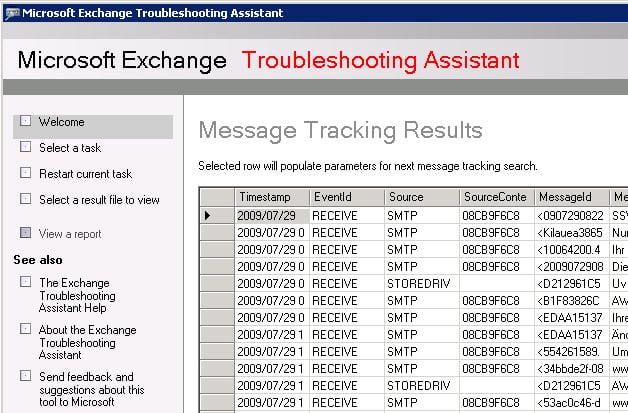Select row header of the <2009072908 row
Screen dimensions: 628x413
coord(217,267)
